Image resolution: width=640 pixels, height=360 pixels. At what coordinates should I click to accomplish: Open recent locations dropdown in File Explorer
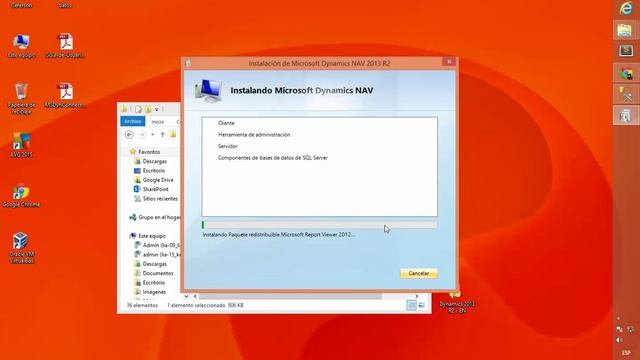[x=152, y=134]
